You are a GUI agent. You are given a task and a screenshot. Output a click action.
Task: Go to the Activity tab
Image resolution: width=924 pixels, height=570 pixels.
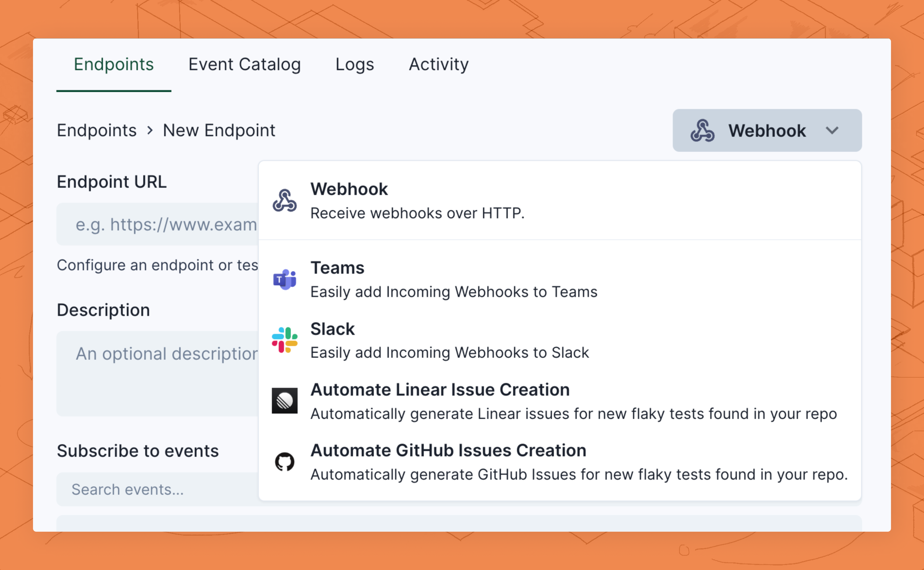tap(438, 64)
